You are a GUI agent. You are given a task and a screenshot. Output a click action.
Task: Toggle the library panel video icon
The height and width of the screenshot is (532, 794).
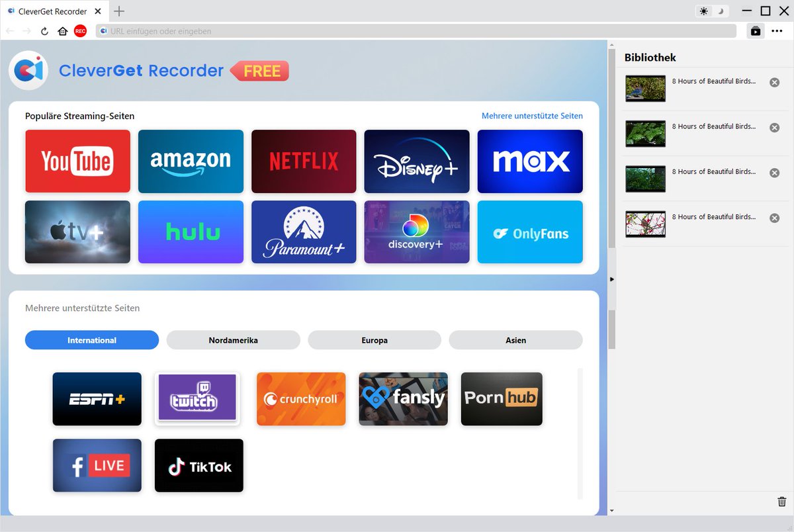[x=756, y=31]
